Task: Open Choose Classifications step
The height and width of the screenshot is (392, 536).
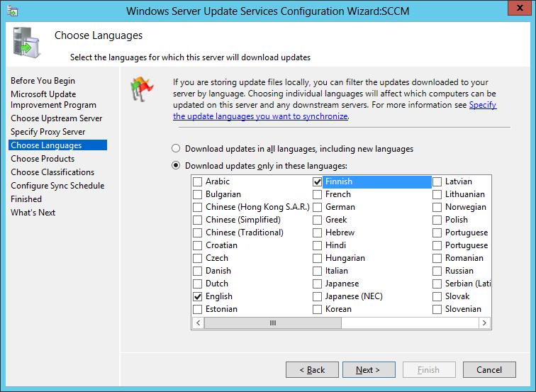Action: click(x=52, y=172)
